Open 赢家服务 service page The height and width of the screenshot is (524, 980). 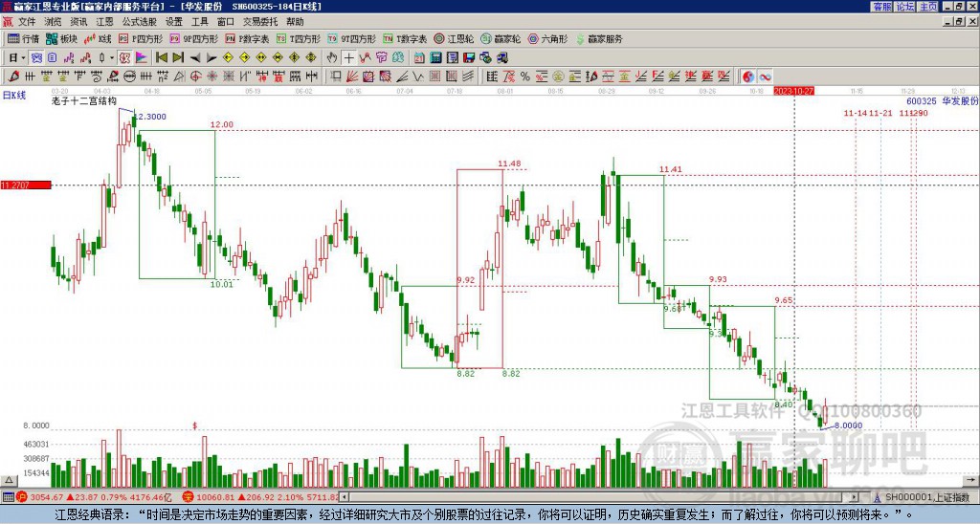(x=599, y=38)
